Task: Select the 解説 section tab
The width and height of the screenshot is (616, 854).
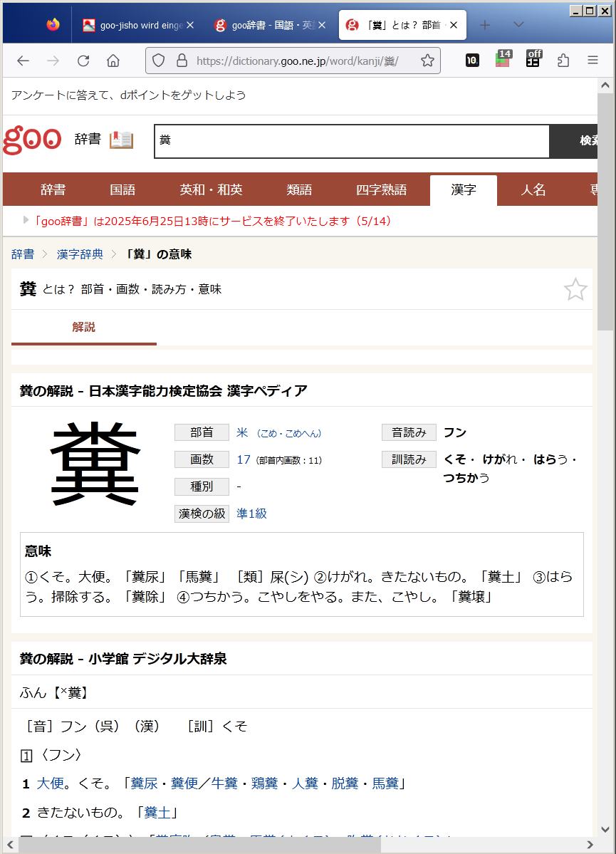Action: coord(83,328)
